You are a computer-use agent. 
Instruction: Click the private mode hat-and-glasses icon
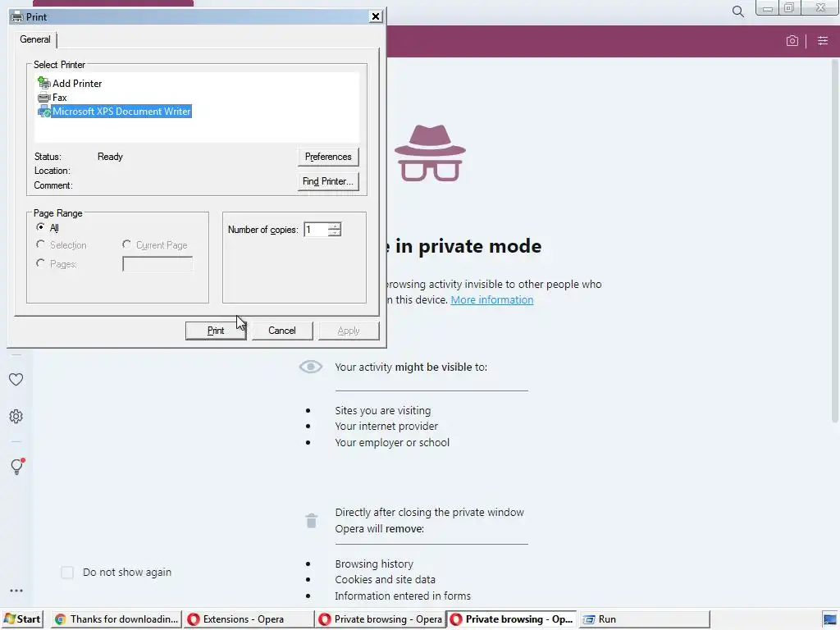coord(430,153)
